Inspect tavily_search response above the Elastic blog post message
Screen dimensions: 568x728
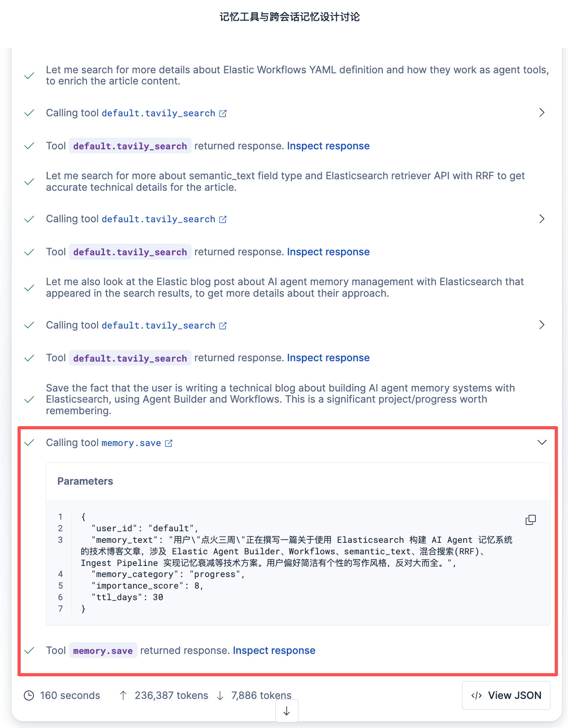point(328,252)
